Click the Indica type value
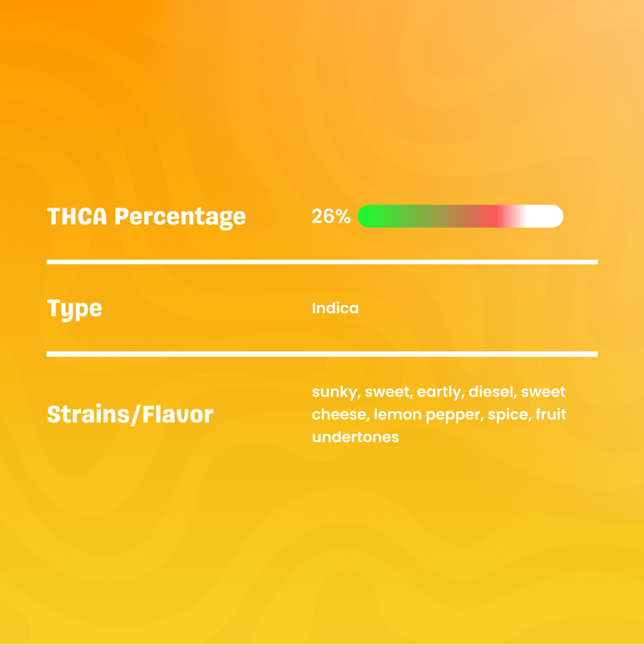 [x=335, y=308]
